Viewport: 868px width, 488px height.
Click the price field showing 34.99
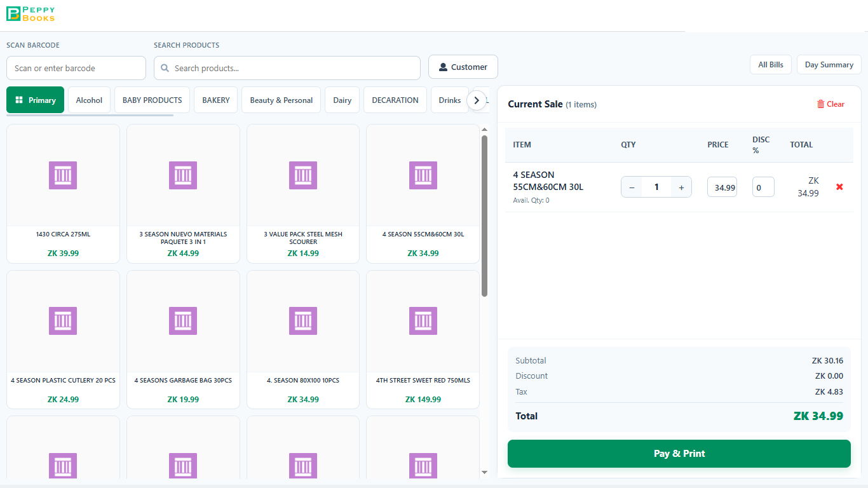click(722, 187)
